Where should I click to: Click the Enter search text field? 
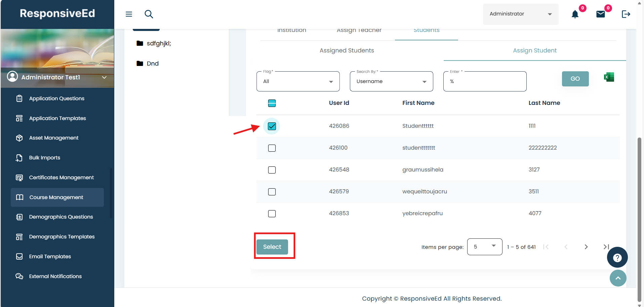pos(485,81)
